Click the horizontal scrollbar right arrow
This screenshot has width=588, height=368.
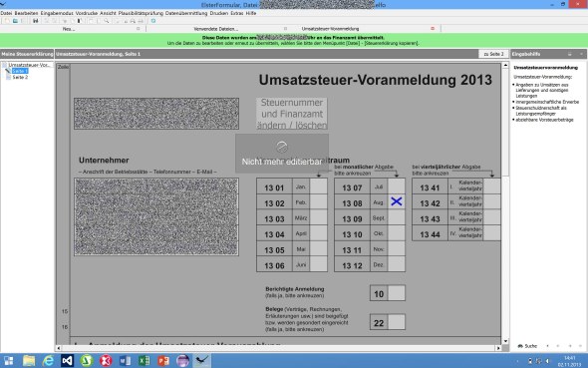[498, 348]
